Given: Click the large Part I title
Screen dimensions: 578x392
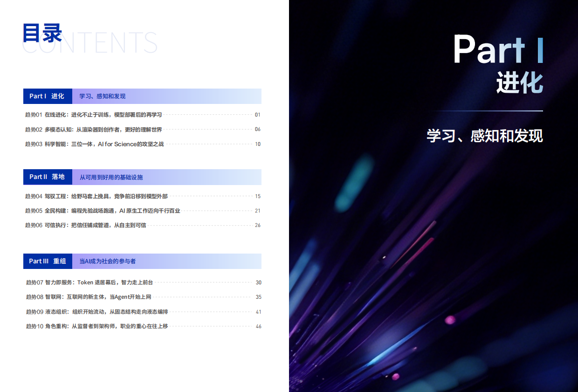Looking at the screenshot, I should [498, 49].
